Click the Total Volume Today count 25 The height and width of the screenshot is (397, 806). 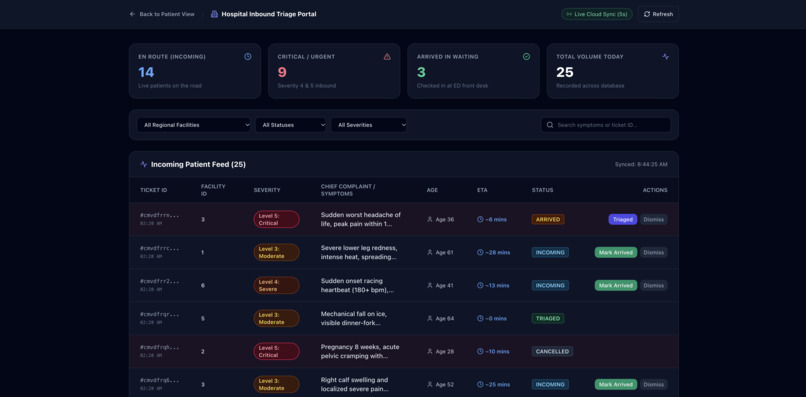tap(565, 73)
